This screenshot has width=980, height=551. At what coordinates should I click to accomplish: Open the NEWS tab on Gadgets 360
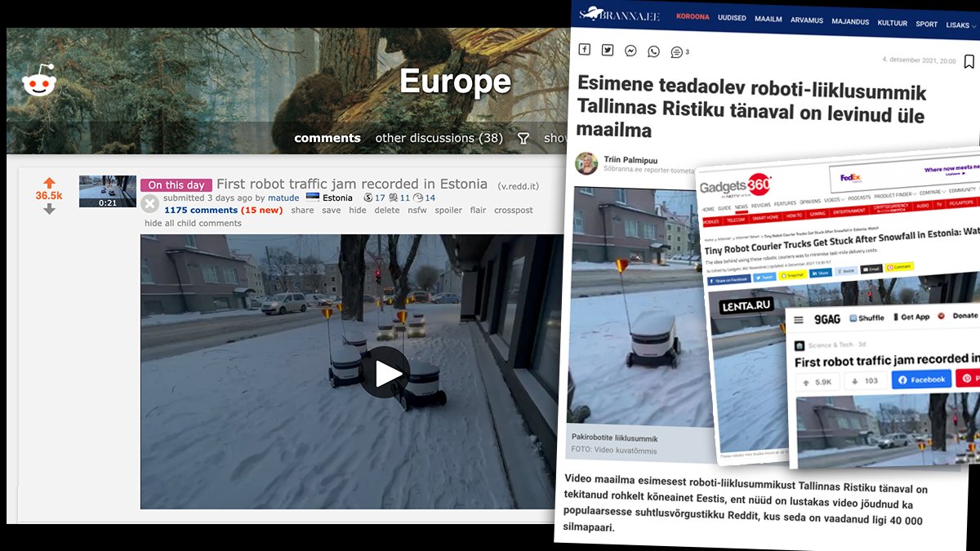tap(741, 207)
